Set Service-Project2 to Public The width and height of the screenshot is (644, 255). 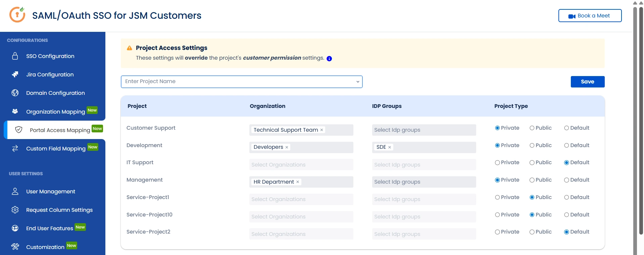pos(532,232)
